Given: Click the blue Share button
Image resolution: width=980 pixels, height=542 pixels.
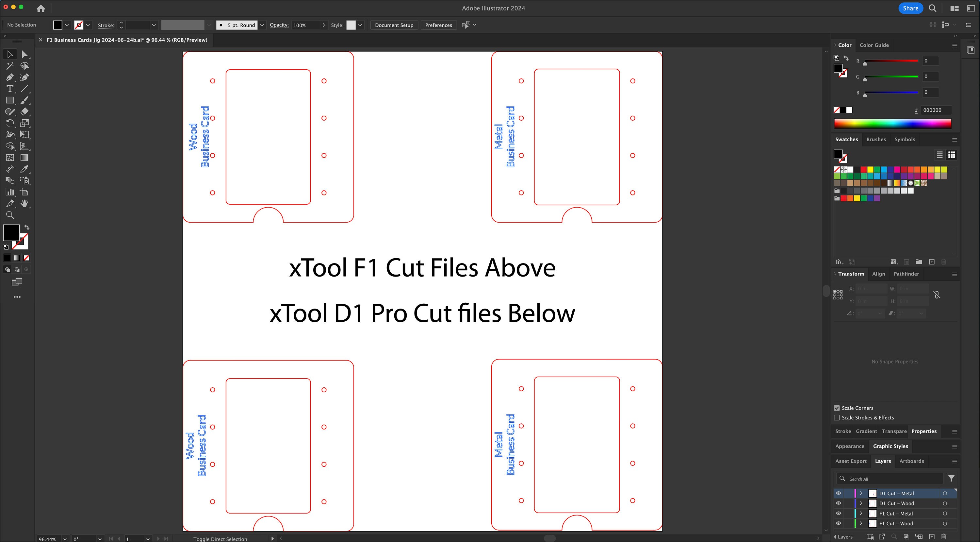Looking at the screenshot, I should pyautogui.click(x=910, y=8).
